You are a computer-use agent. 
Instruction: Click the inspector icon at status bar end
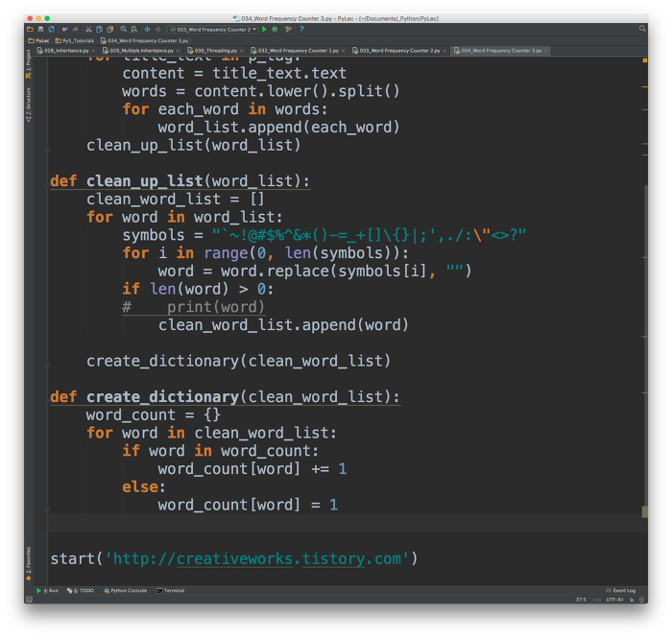(x=641, y=600)
